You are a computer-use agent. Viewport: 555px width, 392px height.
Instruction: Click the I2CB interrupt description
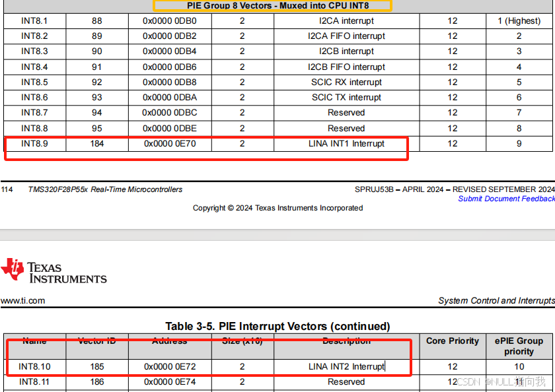pos(346,51)
